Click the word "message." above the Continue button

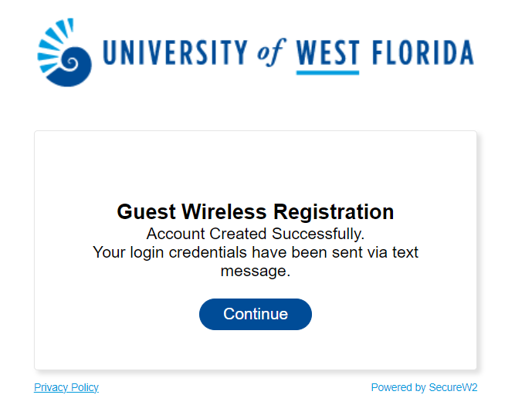[x=256, y=271]
